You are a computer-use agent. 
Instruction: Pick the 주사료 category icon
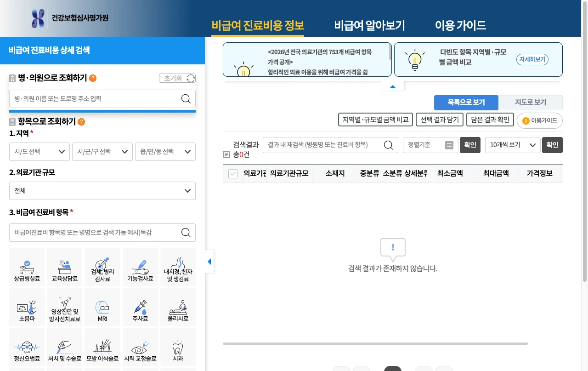tap(140, 307)
